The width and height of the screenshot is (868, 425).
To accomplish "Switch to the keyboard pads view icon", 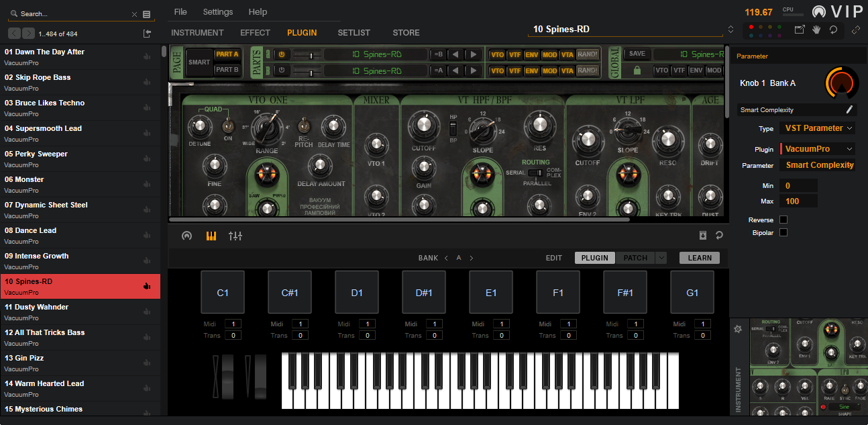I will (x=211, y=236).
